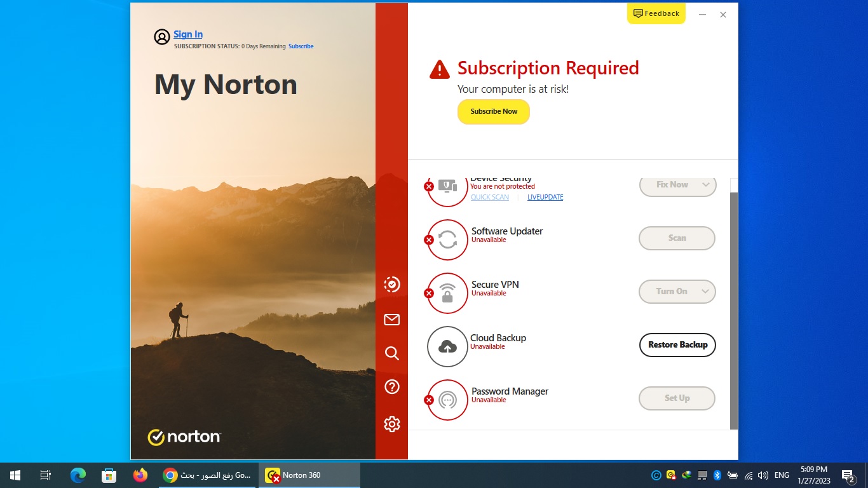
Task: Click the user account avatar icon
Action: coord(162,37)
